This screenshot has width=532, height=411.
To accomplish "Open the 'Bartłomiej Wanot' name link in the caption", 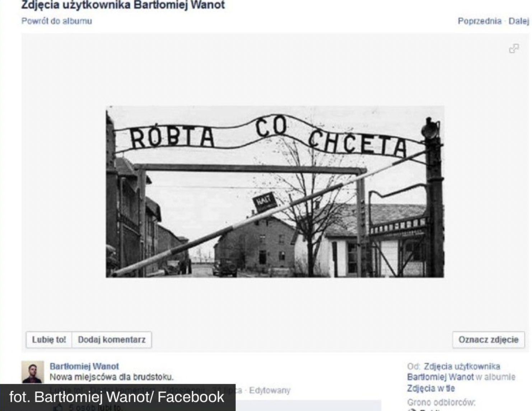I will [x=84, y=366].
